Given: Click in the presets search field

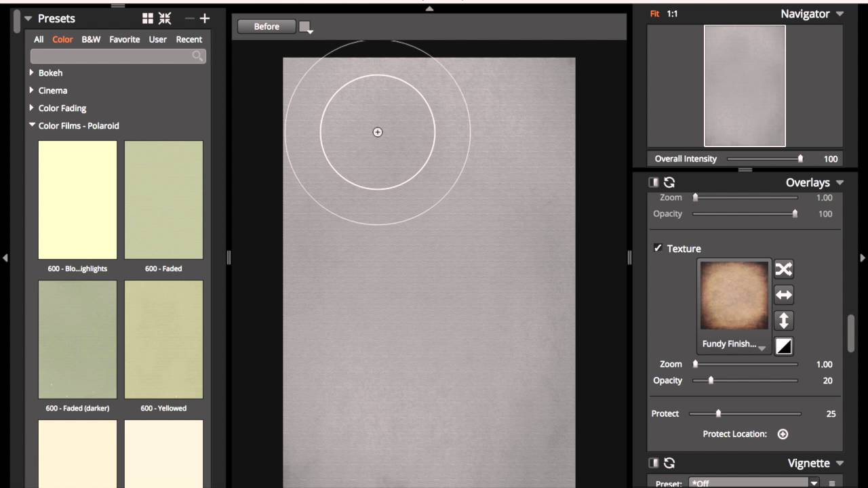Looking at the screenshot, I should click(117, 56).
